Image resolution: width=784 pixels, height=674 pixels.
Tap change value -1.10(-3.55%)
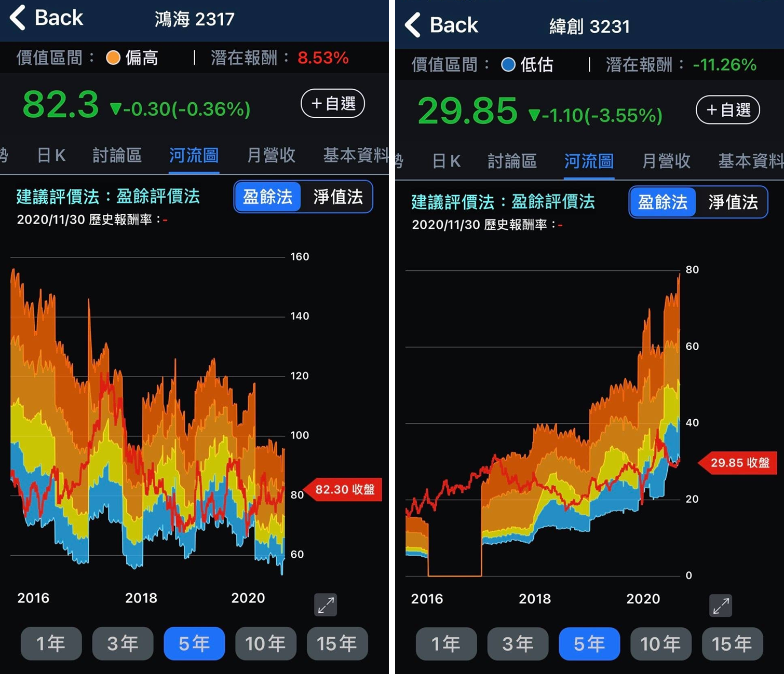(595, 115)
